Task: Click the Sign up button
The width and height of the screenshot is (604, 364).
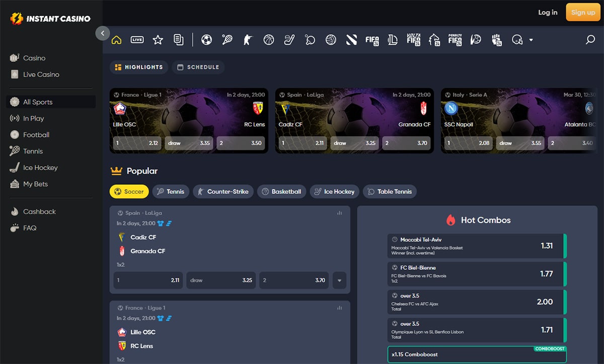Action: pyautogui.click(x=583, y=12)
